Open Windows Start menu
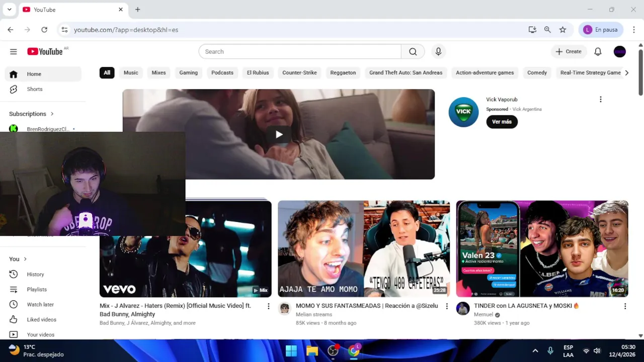The image size is (644, 362). (291, 350)
